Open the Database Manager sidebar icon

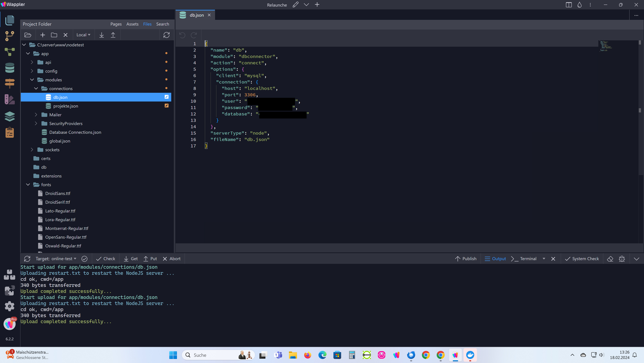10,68
